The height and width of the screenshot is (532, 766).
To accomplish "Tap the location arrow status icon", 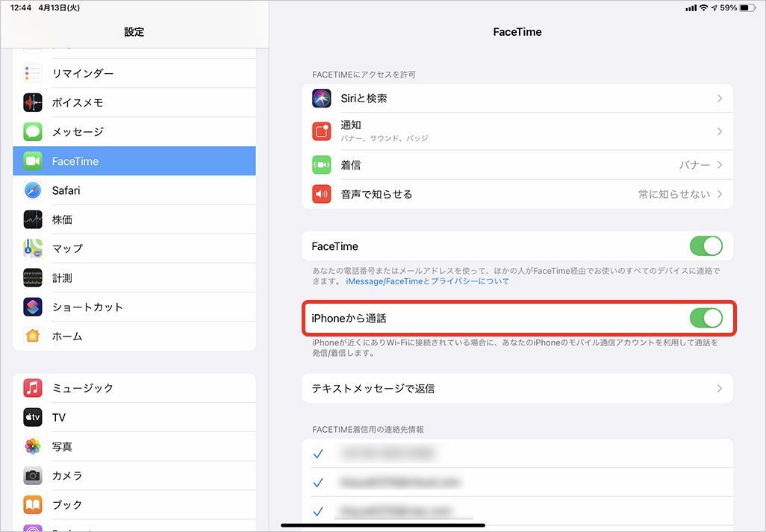I will pyautogui.click(x=714, y=8).
